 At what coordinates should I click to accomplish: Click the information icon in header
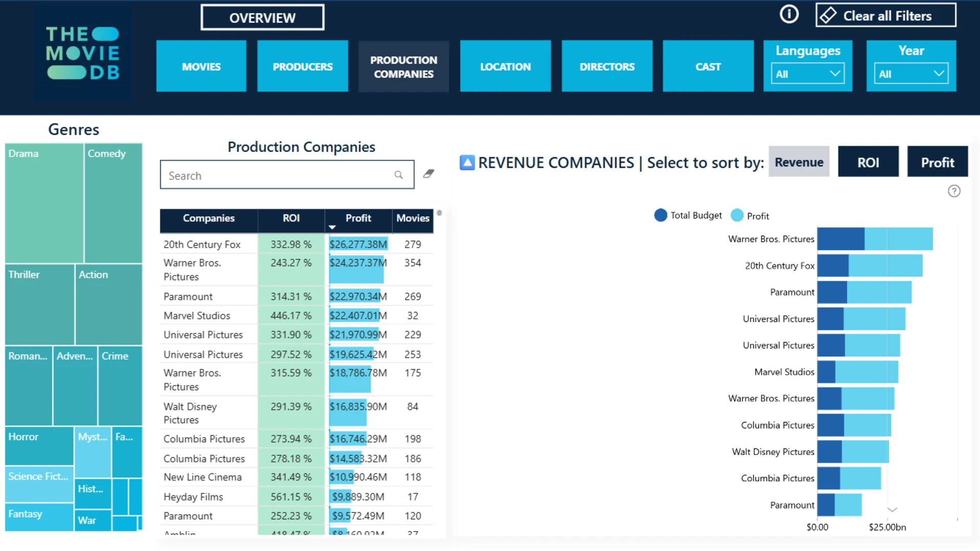click(x=789, y=14)
